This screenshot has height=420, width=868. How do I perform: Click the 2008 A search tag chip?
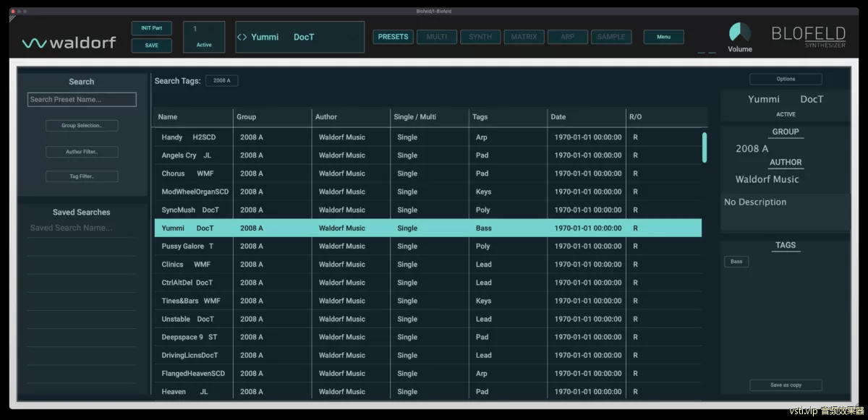click(x=222, y=81)
